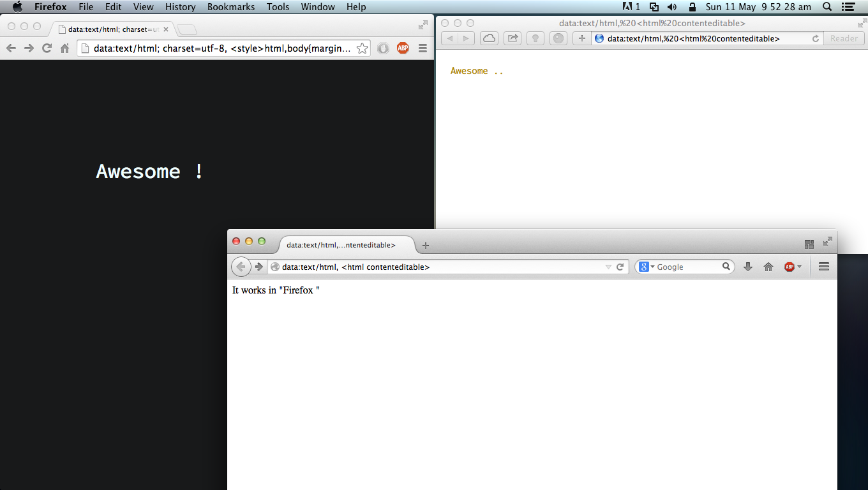Open Chrome's hamburger menu
The image size is (868, 490).
(x=423, y=48)
